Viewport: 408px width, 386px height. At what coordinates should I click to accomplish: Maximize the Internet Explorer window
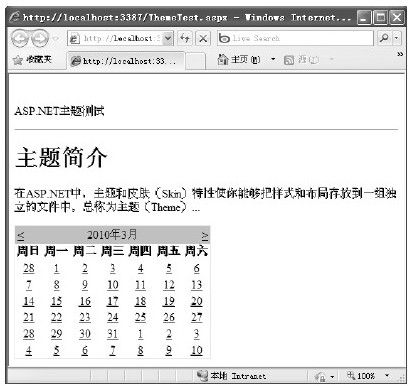pos(380,17)
